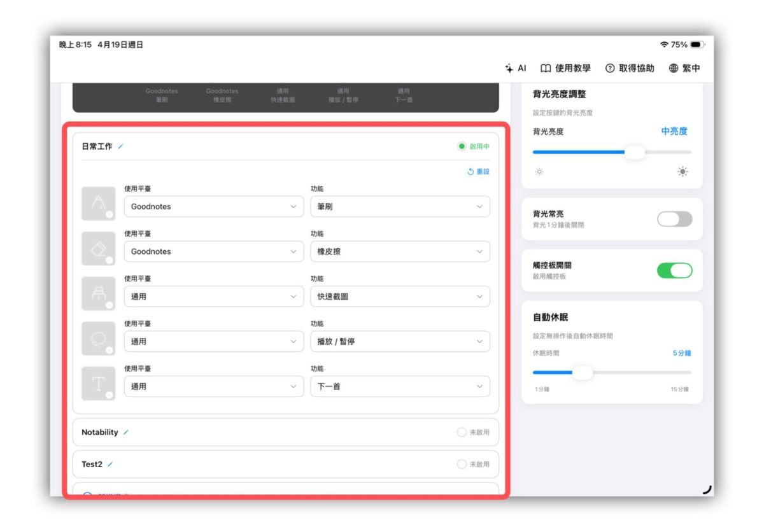Toggle the 背光常亮 switch
The width and height of the screenshot is (764, 532).
point(675,220)
